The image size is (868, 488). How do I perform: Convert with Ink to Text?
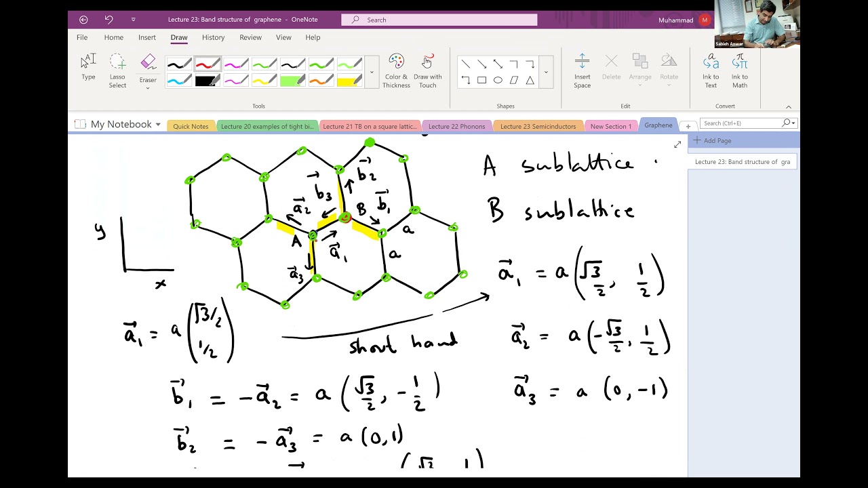tap(711, 71)
